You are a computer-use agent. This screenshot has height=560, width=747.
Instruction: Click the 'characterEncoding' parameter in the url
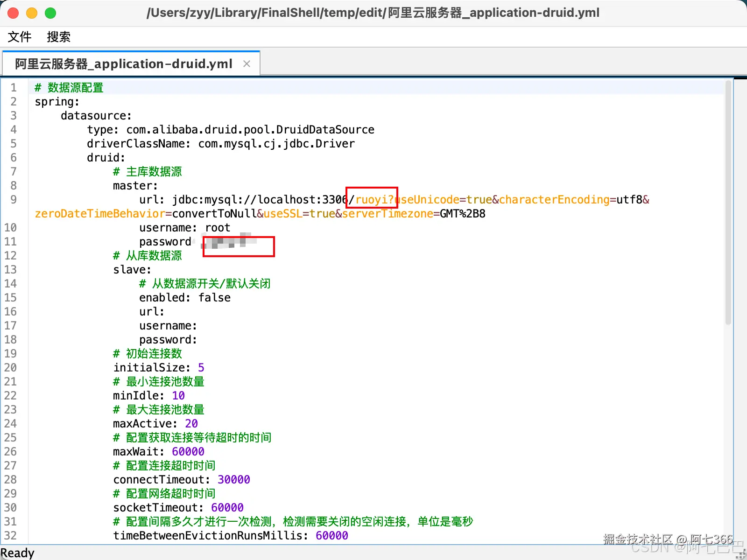coord(554,200)
